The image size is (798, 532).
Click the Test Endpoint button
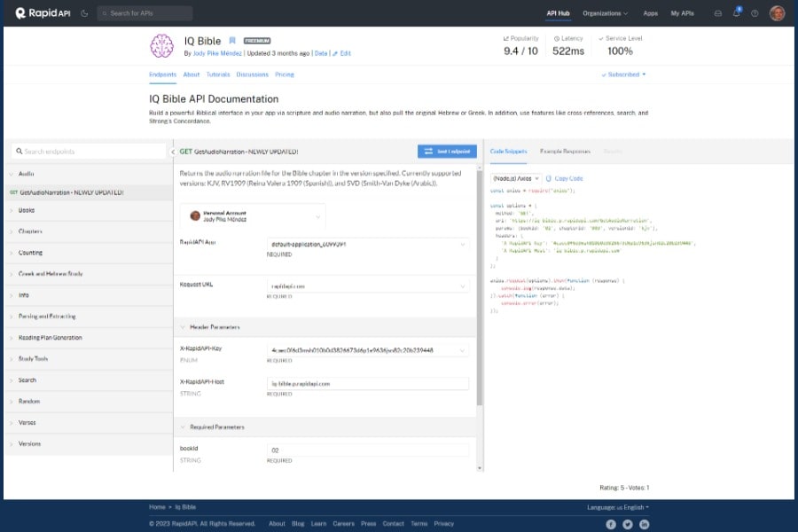(x=447, y=152)
